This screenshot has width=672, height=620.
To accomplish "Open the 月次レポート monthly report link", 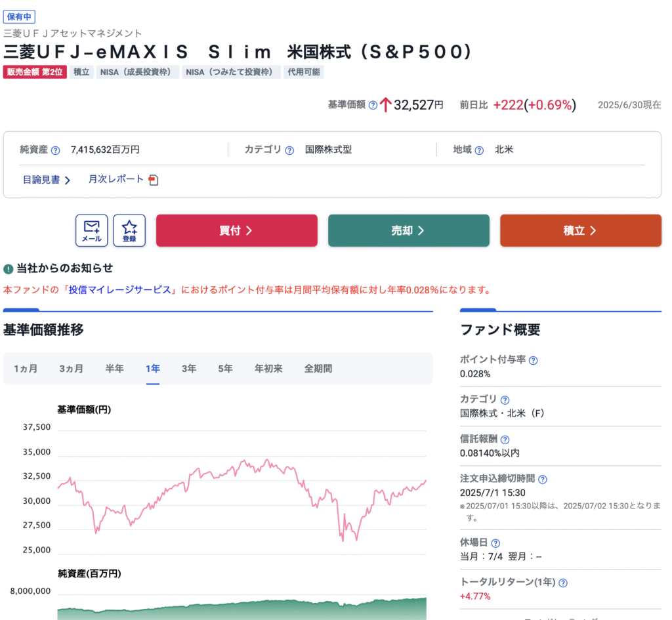I will [x=115, y=179].
